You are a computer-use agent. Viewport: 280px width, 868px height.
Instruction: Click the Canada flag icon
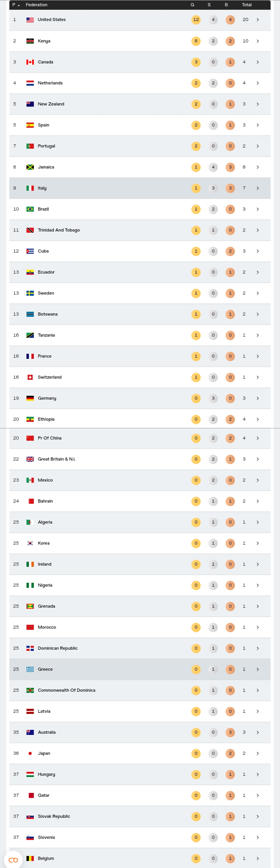(x=30, y=62)
